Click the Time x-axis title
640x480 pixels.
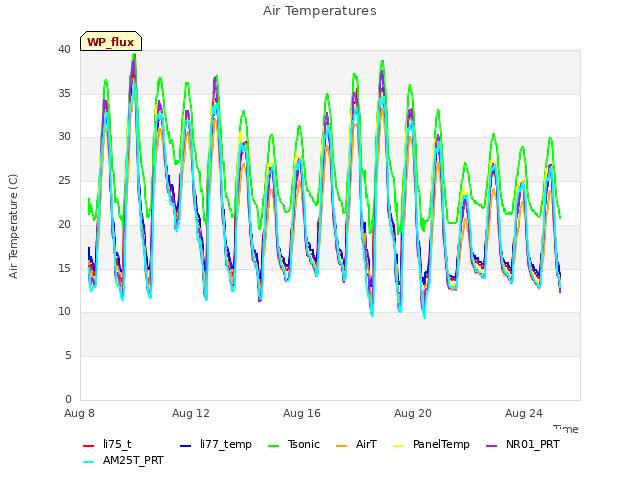[566, 429]
